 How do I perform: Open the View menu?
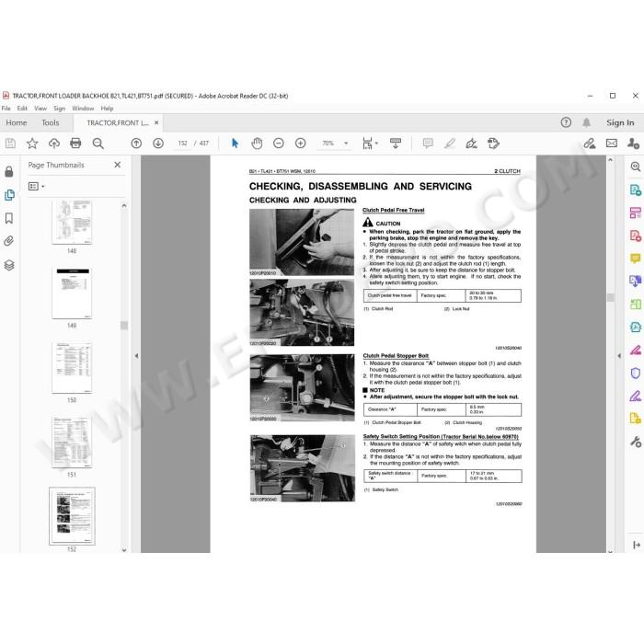40,109
